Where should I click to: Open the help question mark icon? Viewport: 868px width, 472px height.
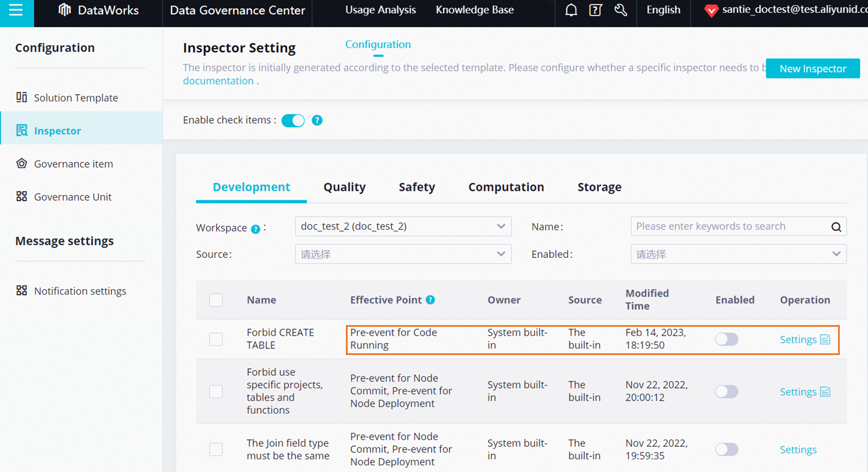click(x=595, y=10)
